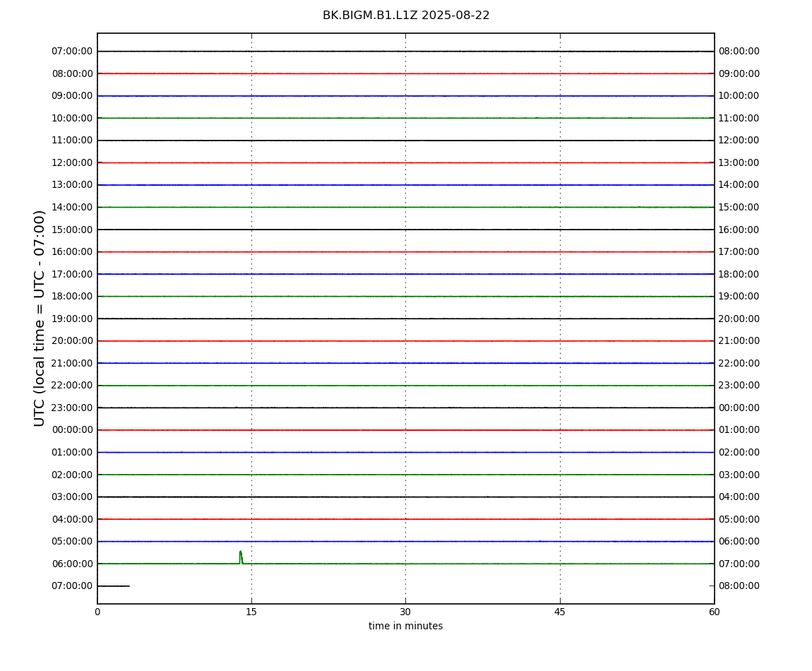Click right-axis label 15:00:00
This screenshot has width=812, height=671.
(x=739, y=207)
